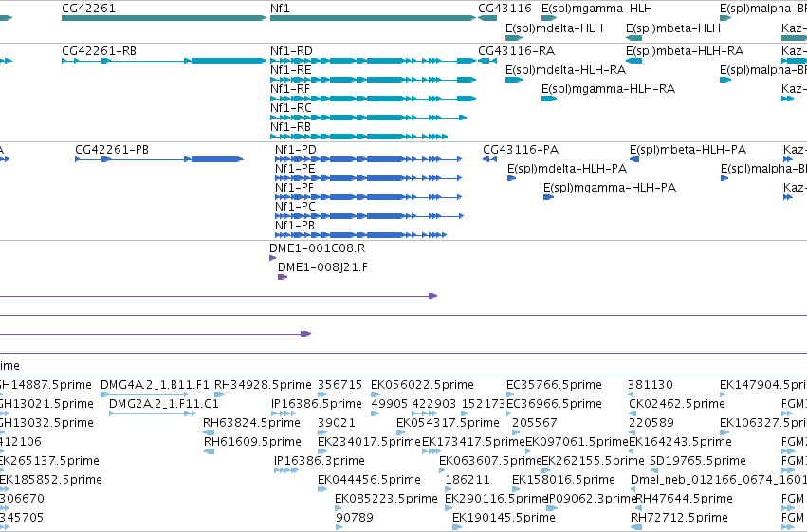Click the EC35766.5prime EST label
The width and height of the screenshot is (807, 532).
coord(554,385)
